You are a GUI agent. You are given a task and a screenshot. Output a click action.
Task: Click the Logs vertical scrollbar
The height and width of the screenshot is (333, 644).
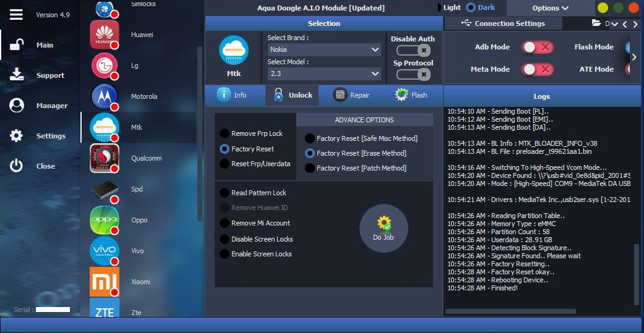click(637, 276)
